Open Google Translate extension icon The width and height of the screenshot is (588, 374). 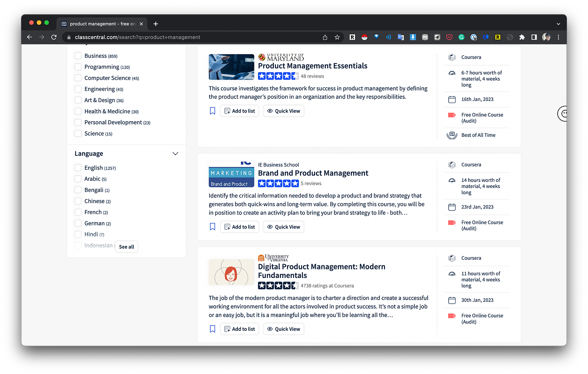[401, 37]
